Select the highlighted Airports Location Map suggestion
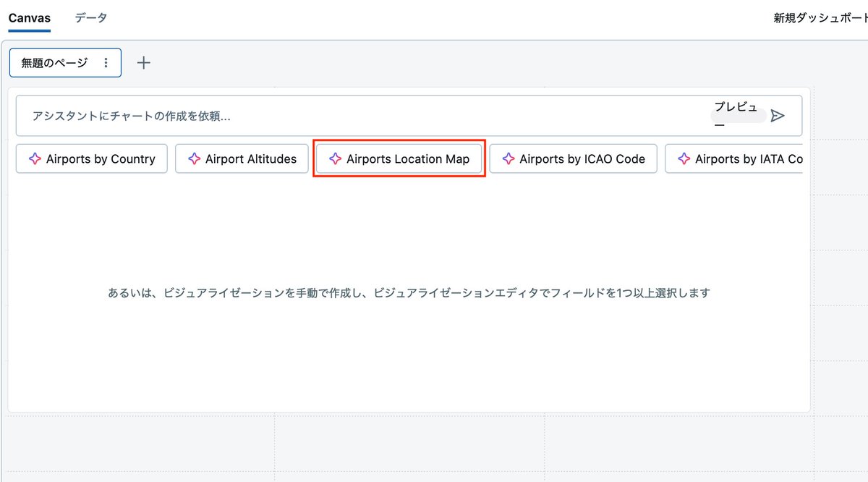This screenshot has width=868, height=482. click(399, 158)
